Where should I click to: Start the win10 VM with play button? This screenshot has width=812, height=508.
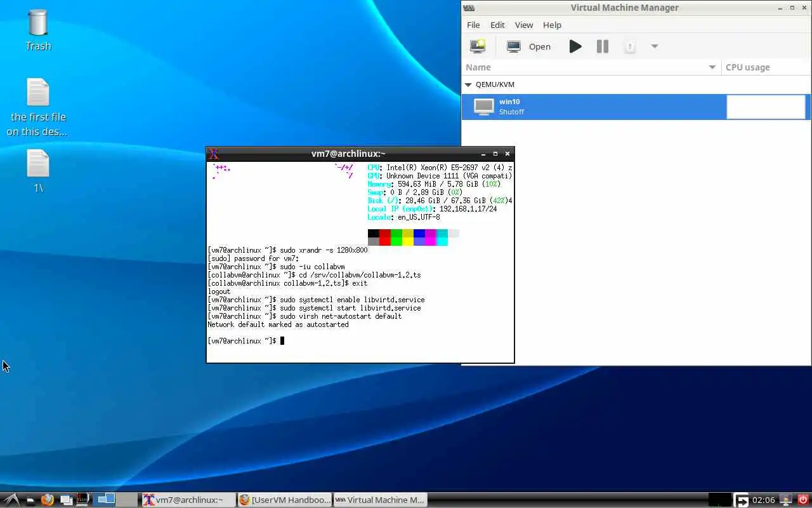click(x=575, y=46)
